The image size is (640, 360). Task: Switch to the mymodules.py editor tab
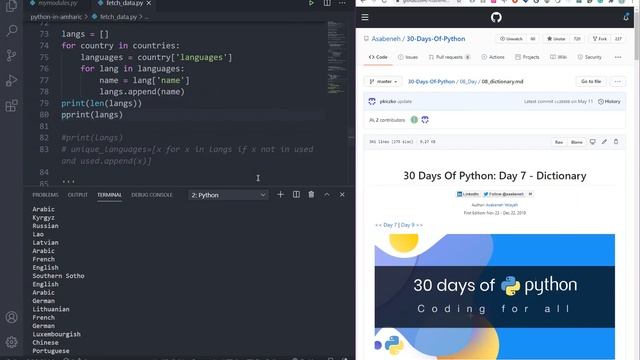pos(58,3)
